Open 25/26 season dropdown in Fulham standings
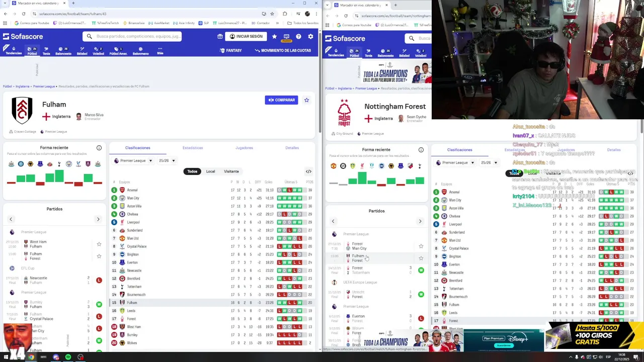This screenshot has height=362, width=644. (x=167, y=161)
